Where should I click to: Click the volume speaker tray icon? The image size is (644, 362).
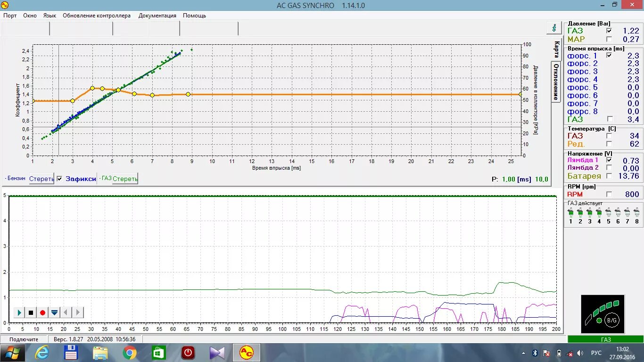(x=580, y=353)
